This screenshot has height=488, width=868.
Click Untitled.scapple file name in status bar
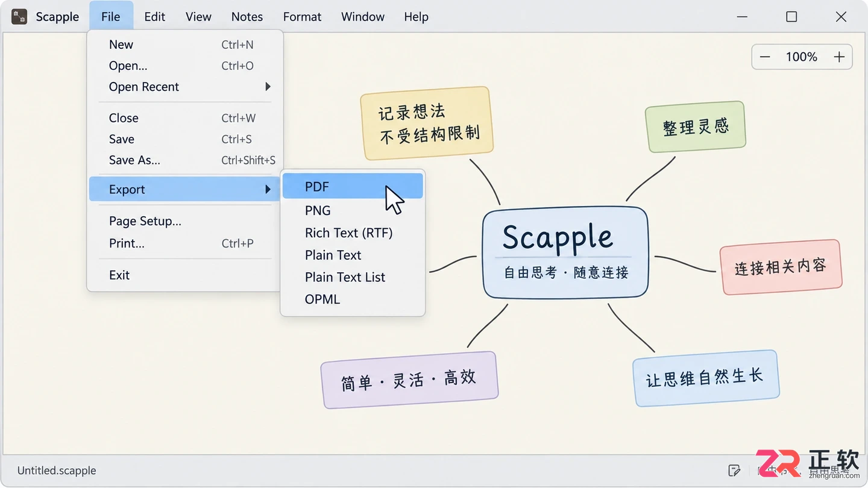[x=57, y=471]
